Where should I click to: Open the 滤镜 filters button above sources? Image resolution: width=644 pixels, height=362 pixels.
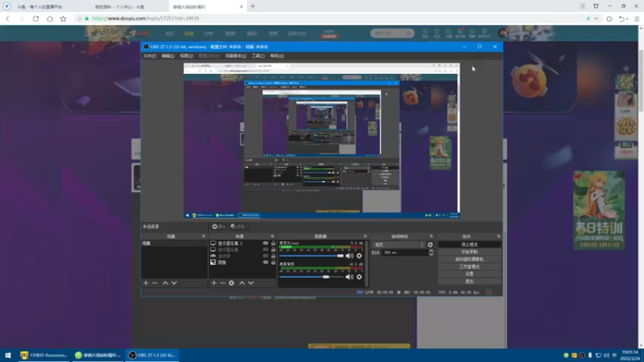click(237, 227)
